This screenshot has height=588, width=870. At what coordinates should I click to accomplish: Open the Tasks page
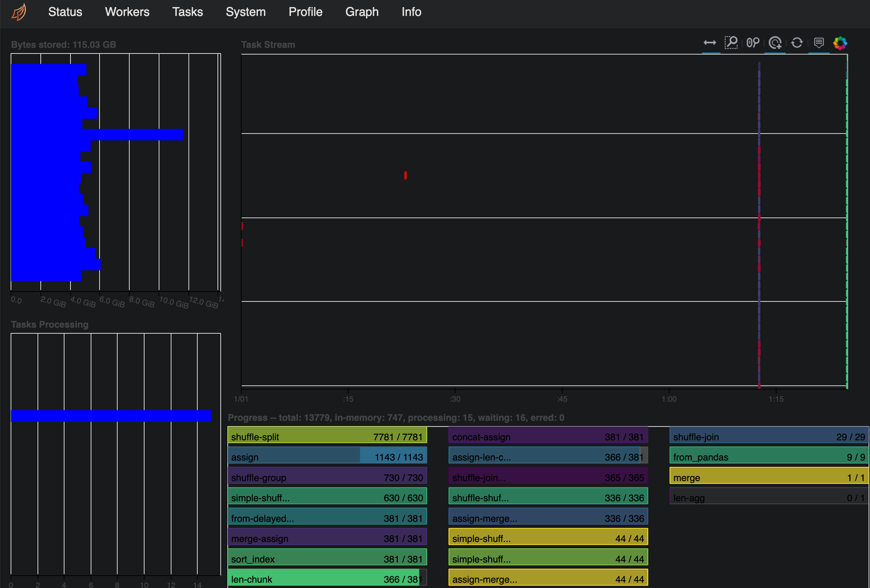click(x=187, y=12)
